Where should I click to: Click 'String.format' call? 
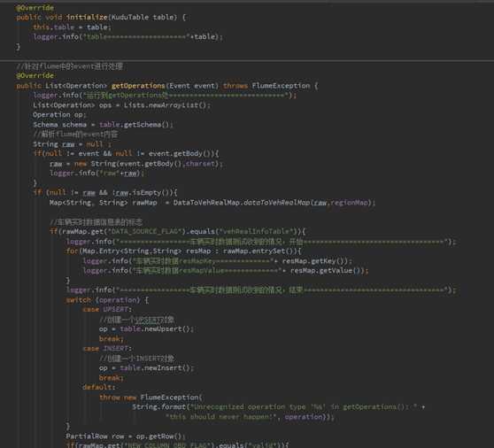158,407
